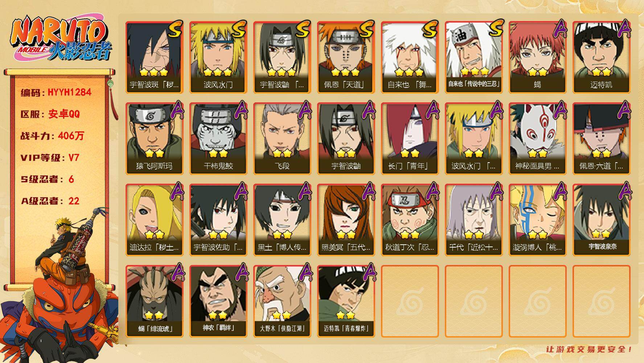Screen dimensions: 644x363
Task: Choose the 迈特凯 ninja card in top row
Action: 602,57
